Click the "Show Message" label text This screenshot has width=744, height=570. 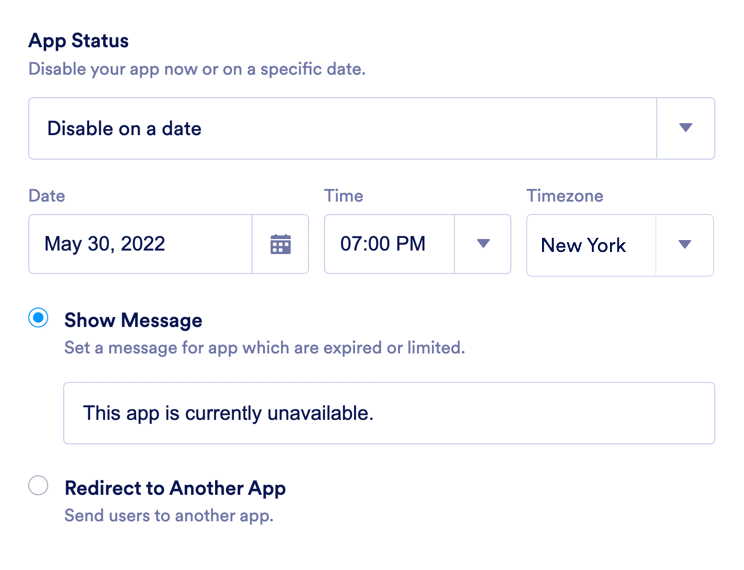coord(133,320)
